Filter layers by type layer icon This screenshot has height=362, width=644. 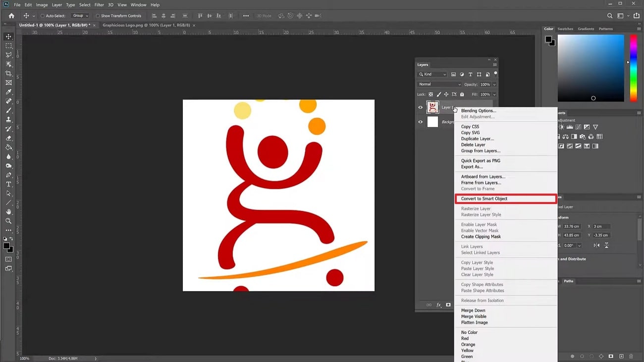pyautogui.click(x=470, y=74)
